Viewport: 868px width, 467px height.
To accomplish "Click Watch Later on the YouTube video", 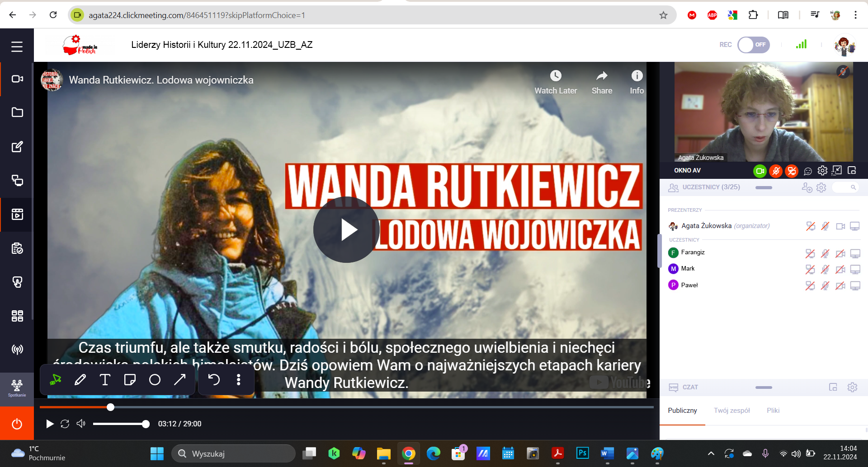I will [556, 82].
